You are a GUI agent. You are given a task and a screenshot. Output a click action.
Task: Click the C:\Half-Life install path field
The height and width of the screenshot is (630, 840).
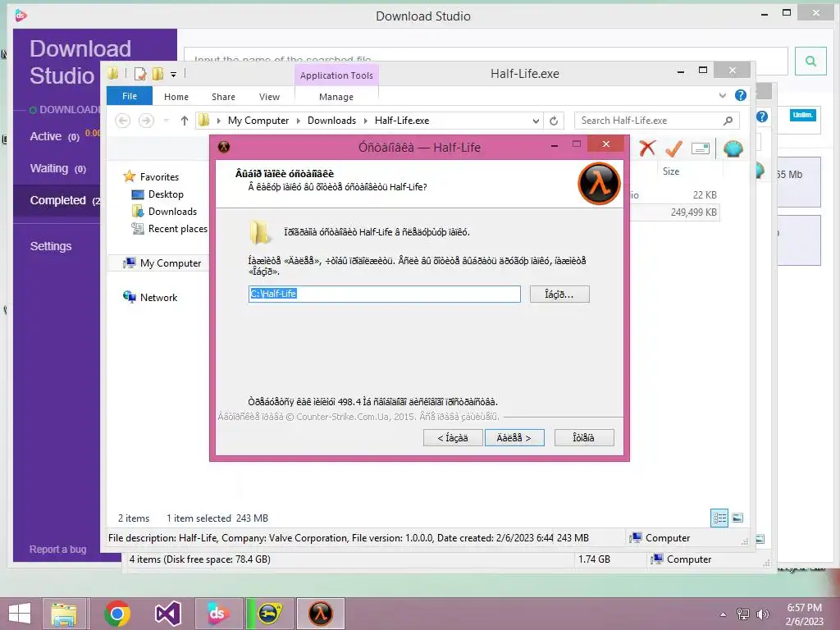[x=384, y=294]
